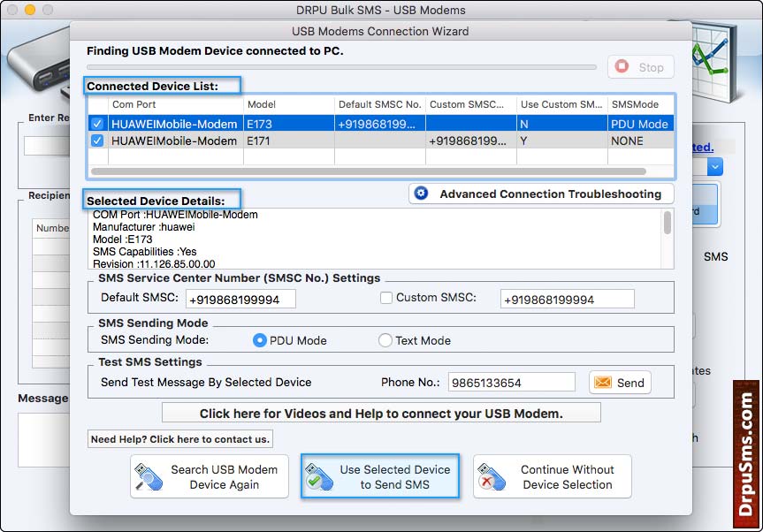Click the Custom SMSC number field

567,299
